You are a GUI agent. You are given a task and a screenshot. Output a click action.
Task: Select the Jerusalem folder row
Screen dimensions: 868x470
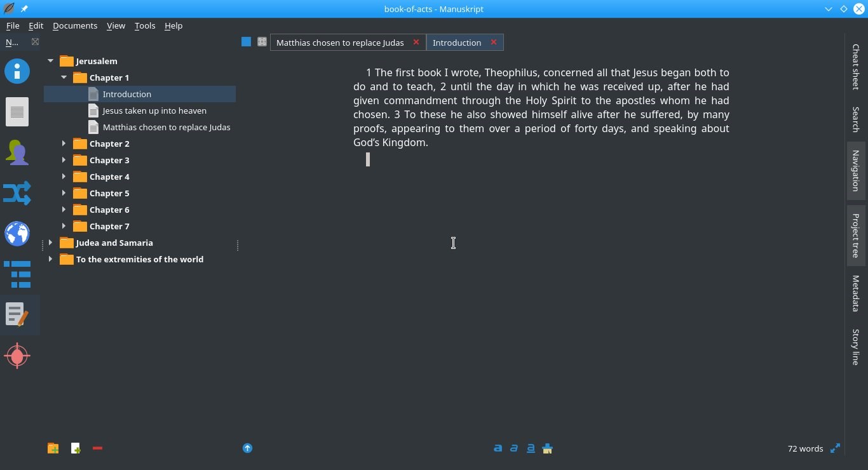click(x=140, y=61)
